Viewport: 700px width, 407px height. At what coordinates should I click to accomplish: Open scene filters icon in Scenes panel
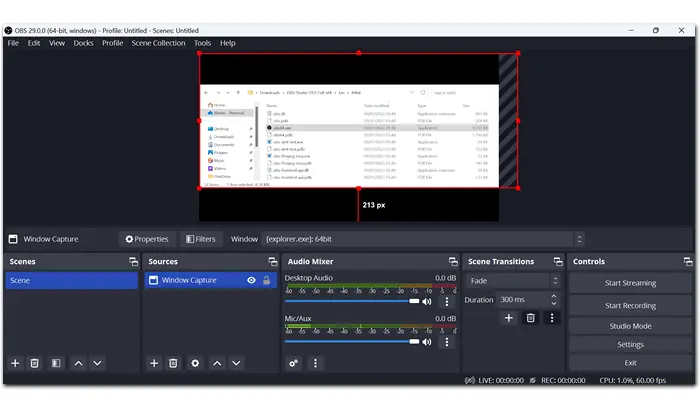click(x=56, y=363)
